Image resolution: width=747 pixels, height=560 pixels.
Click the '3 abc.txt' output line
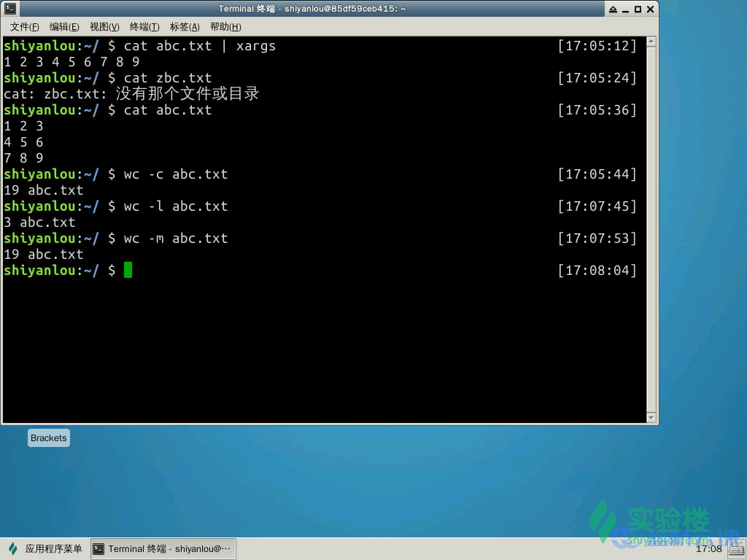(39, 222)
